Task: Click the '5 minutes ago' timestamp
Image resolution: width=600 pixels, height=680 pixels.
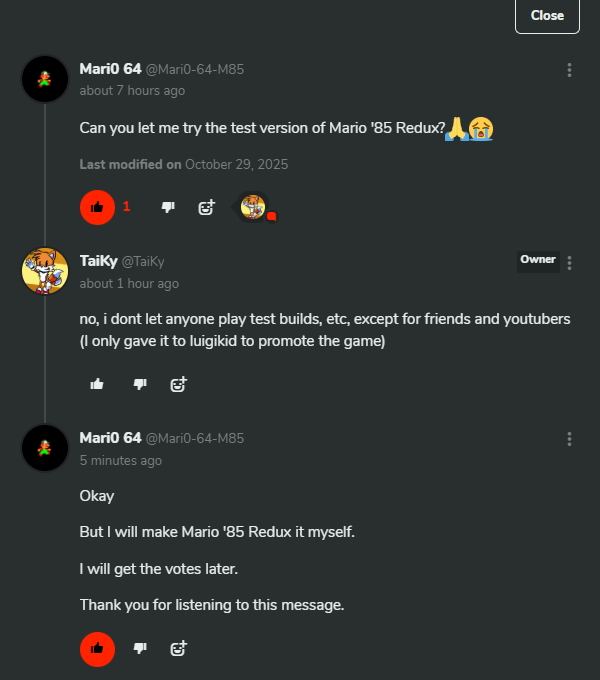Action: 120,460
